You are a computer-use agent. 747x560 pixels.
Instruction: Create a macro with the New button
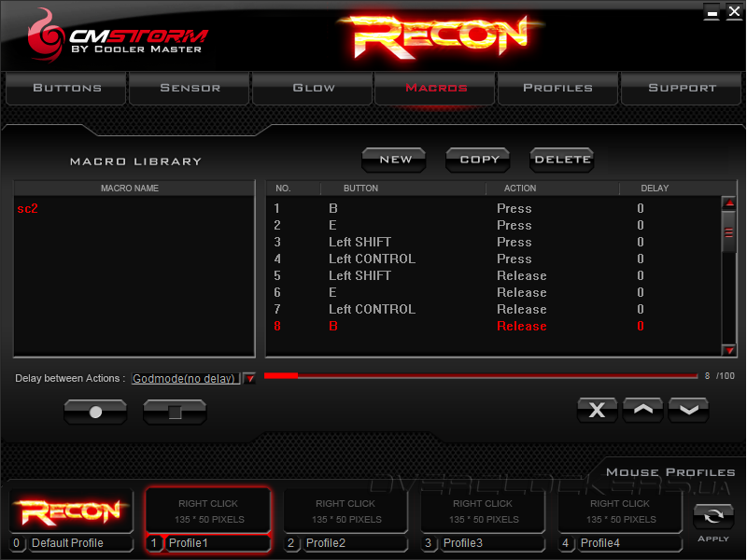pos(394,160)
